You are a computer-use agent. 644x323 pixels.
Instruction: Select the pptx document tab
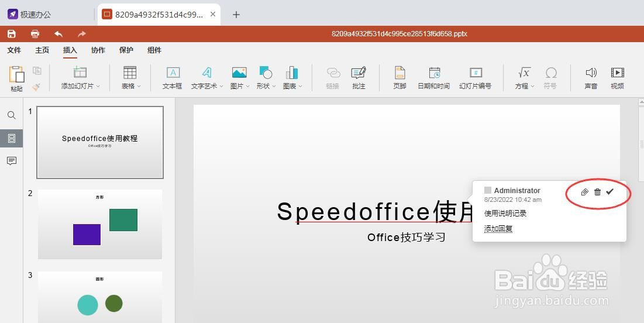pos(159,15)
